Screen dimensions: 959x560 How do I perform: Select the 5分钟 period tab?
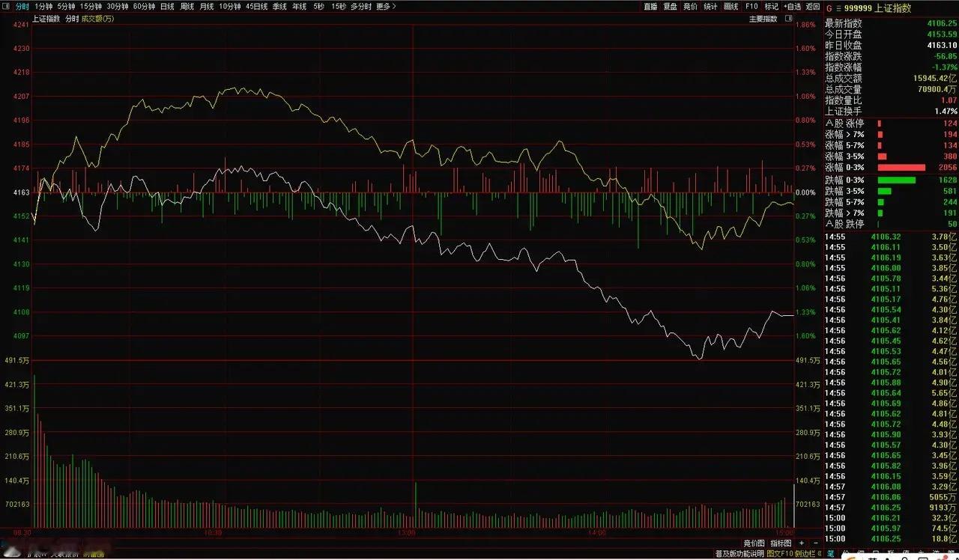pos(67,6)
